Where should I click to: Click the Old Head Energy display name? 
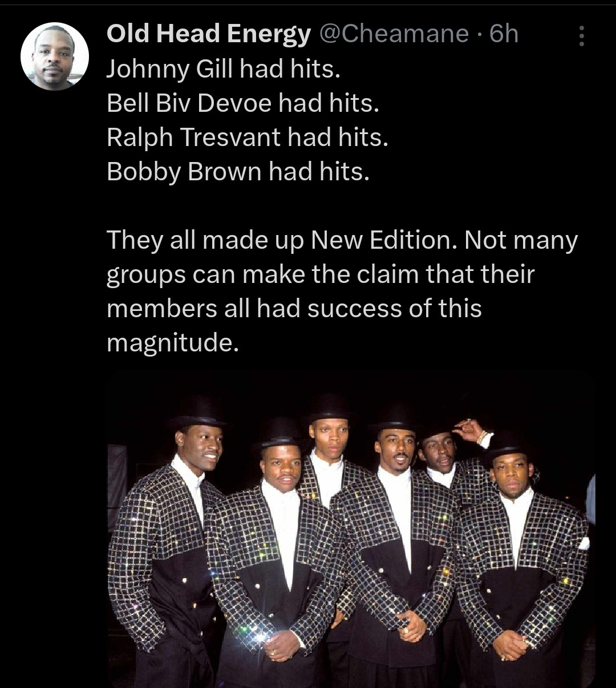click(209, 34)
